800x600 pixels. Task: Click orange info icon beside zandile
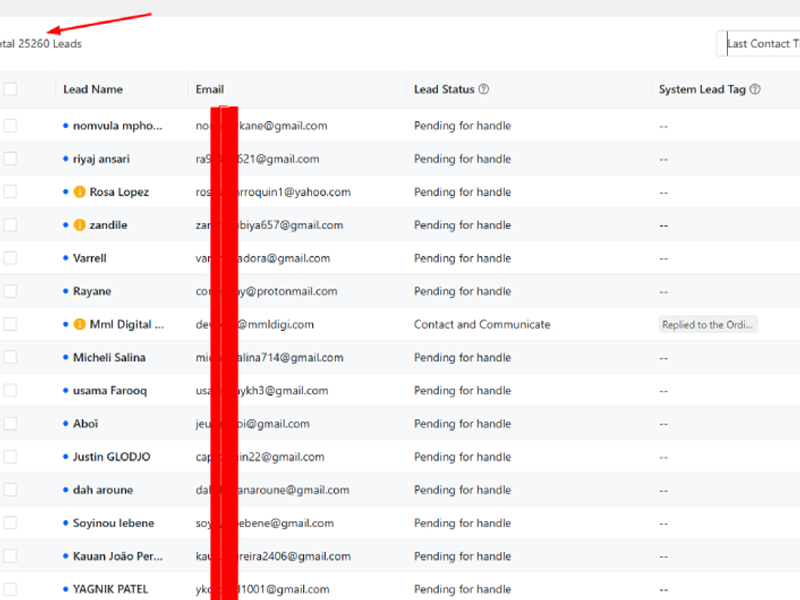click(80, 225)
